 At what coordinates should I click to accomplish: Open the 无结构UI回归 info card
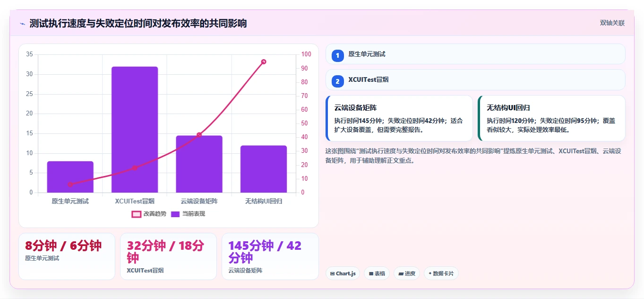point(551,118)
